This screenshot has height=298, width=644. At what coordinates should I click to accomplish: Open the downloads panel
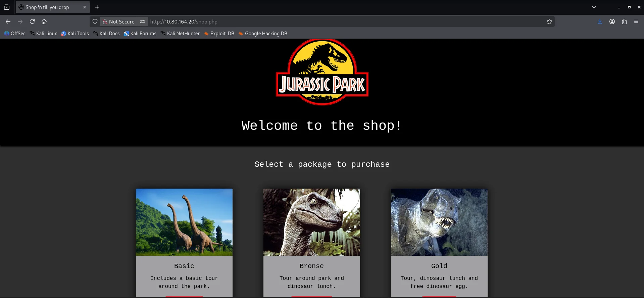pyautogui.click(x=600, y=21)
